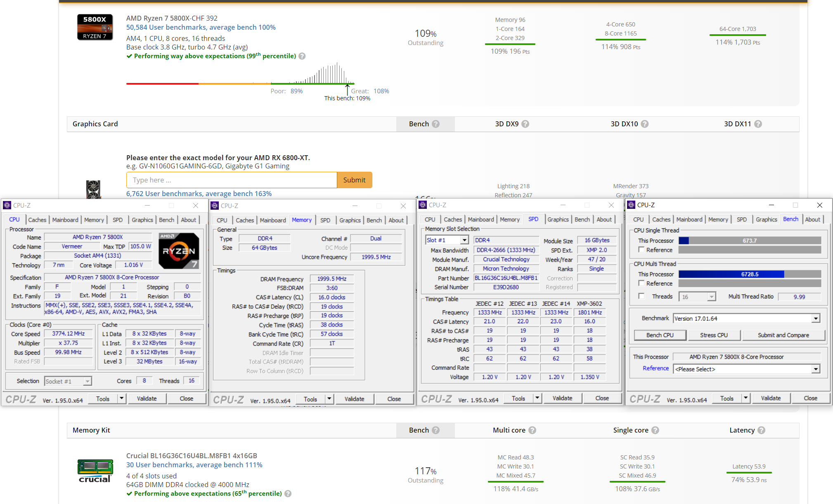The height and width of the screenshot is (504, 833).
Task: Click Memory Kit Latency help icon
Action: tap(762, 430)
